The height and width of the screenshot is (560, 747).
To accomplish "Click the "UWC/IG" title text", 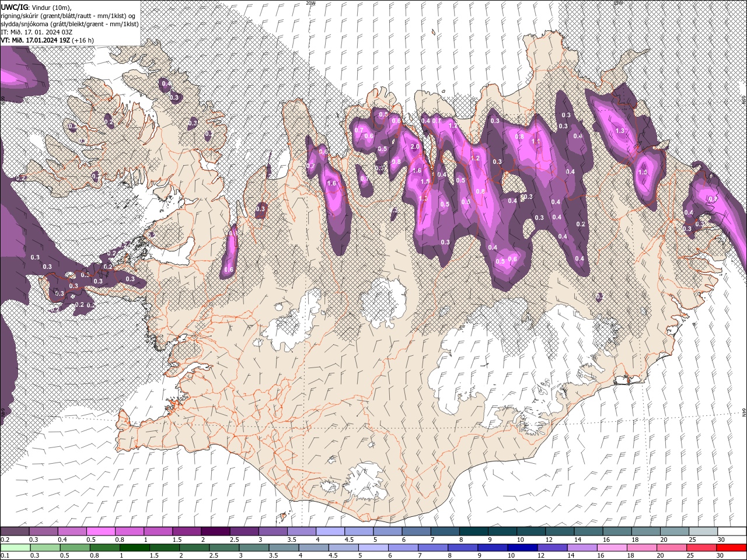I will pos(15,7).
